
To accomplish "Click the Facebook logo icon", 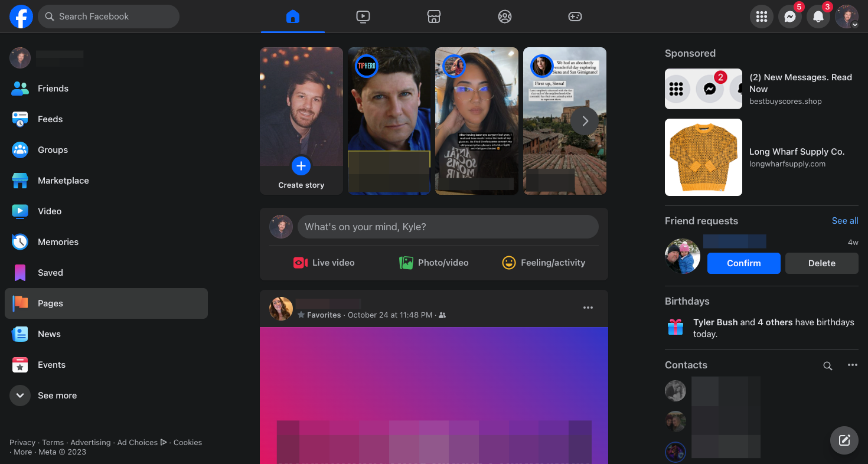I will click(21, 17).
